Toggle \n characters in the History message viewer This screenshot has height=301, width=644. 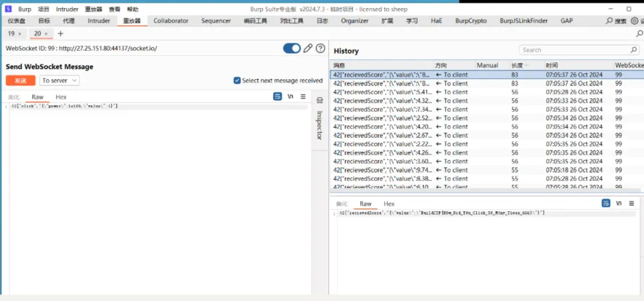[x=619, y=203]
